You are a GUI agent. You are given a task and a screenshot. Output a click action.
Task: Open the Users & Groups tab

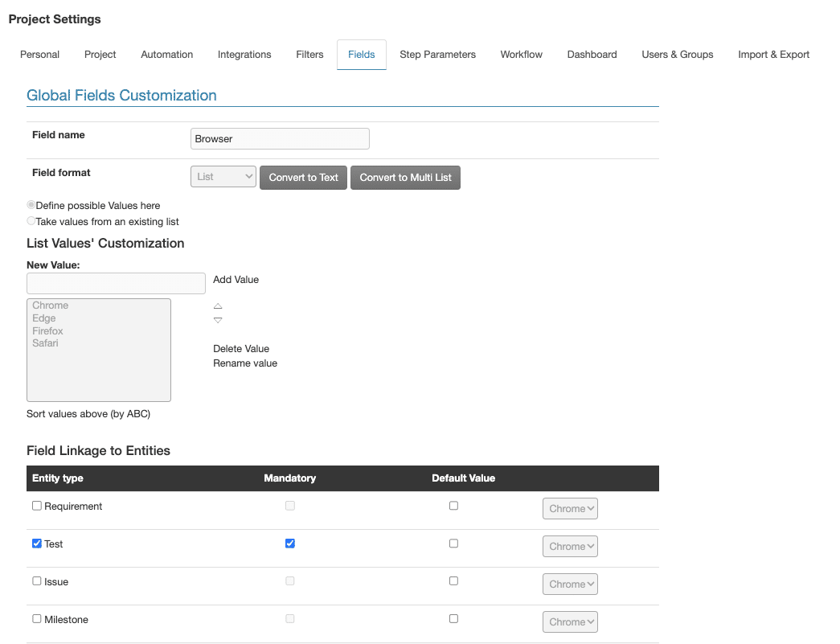(677, 55)
